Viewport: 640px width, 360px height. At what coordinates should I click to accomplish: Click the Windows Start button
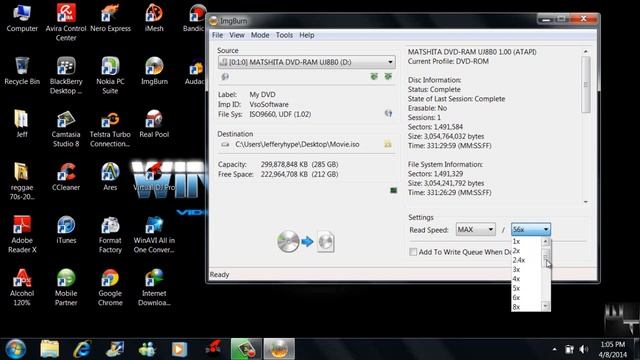pyautogui.click(x=16, y=349)
